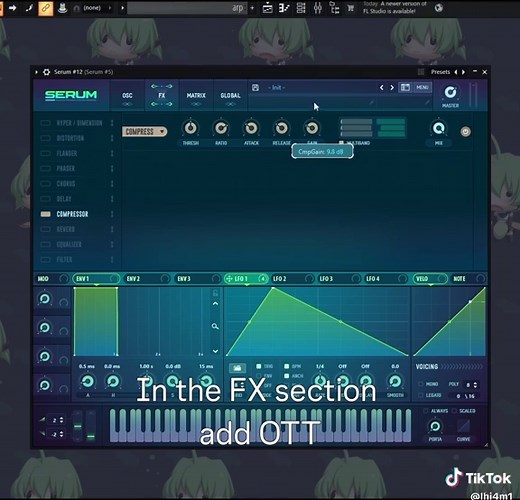Screen dimensions: 520x500
Task: Toggle the Multiband checkbox
Action: point(341,143)
